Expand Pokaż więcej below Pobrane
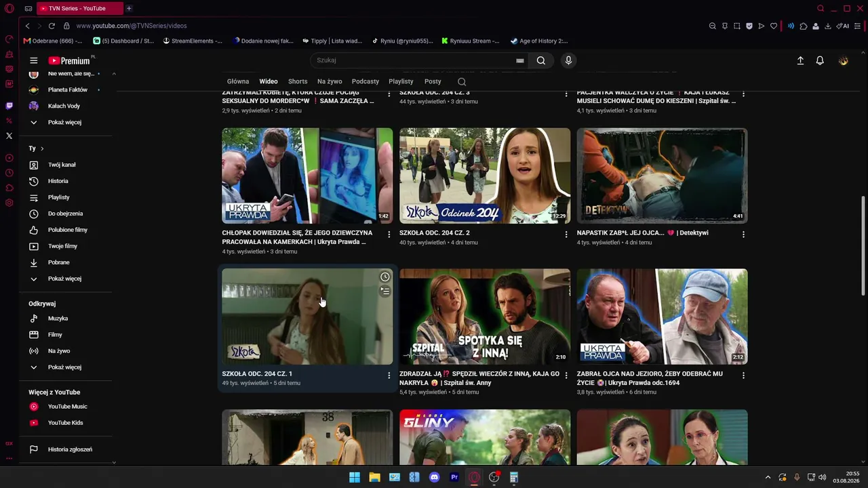The height and width of the screenshot is (488, 868). click(x=66, y=279)
